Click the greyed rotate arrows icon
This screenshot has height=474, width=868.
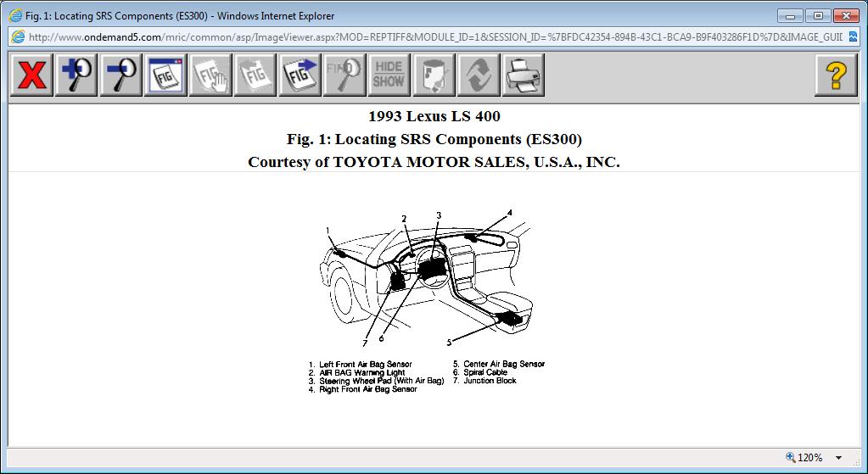click(x=479, y=75)
